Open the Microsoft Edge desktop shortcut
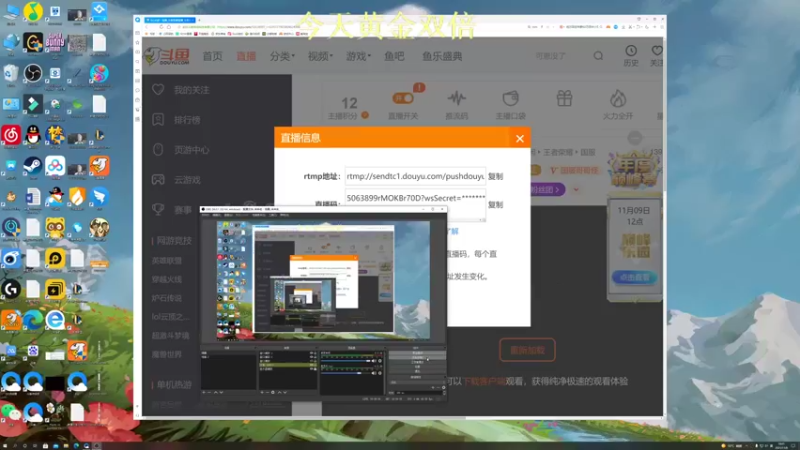The image size is (800, 450). point(33,320)
